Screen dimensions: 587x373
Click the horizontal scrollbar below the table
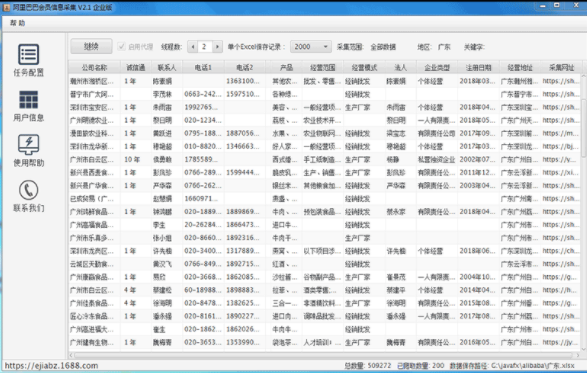tap(324, 355)
